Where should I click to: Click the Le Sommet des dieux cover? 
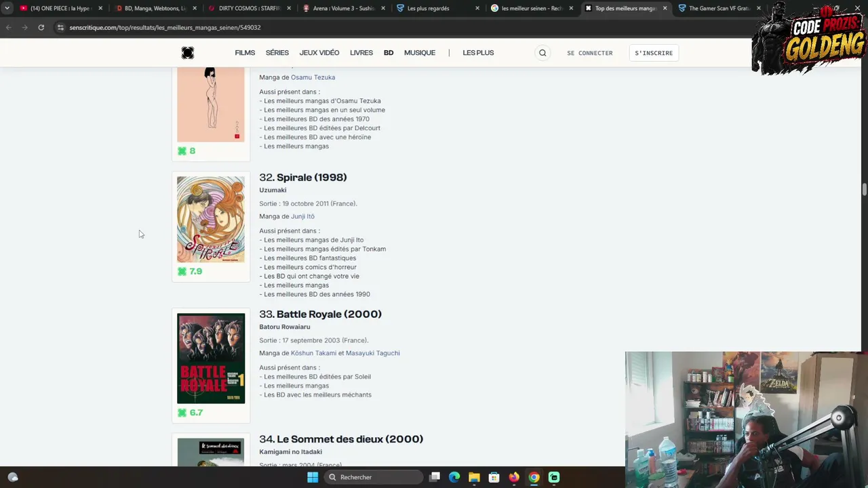pos(211,452)
